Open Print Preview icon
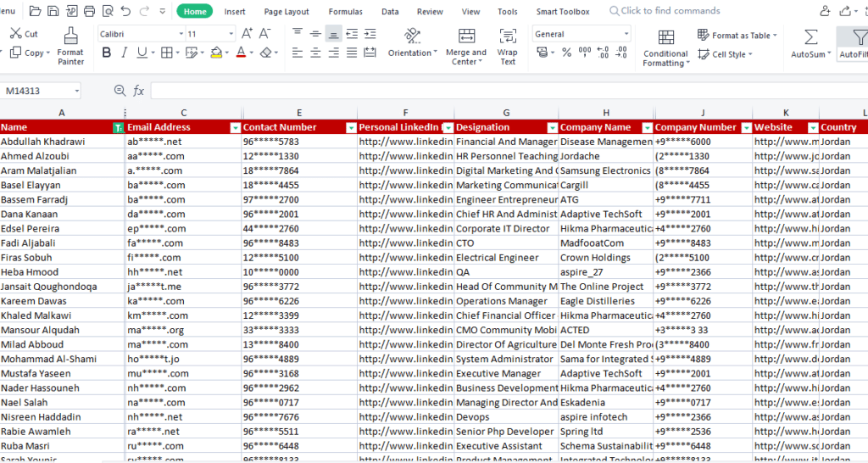The width and height of the screenshot is (868, 463). 108,11
